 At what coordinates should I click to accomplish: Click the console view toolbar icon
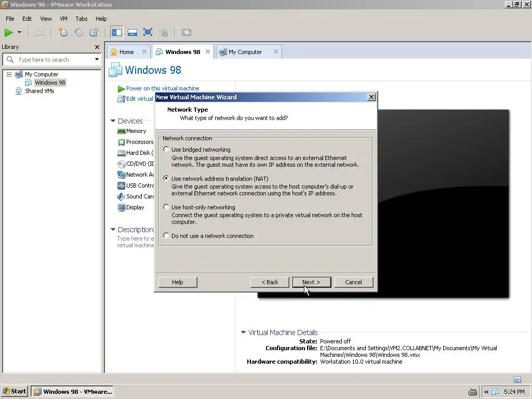[187, 33]
